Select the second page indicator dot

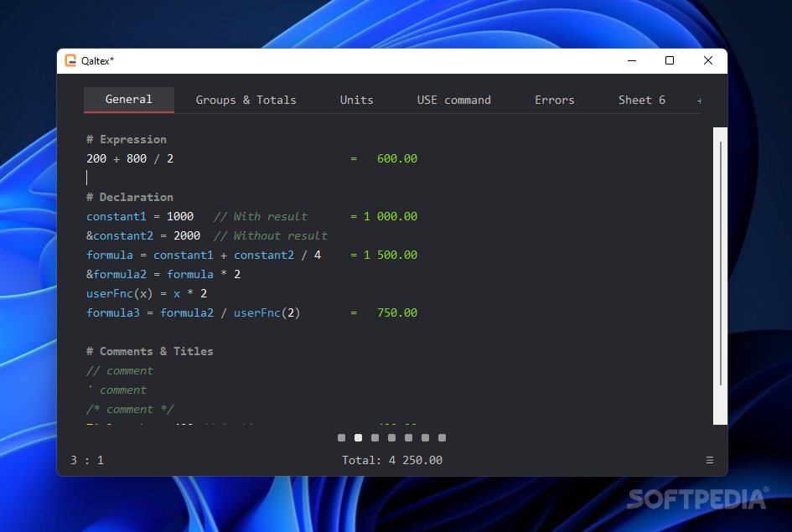coord(358,437)
